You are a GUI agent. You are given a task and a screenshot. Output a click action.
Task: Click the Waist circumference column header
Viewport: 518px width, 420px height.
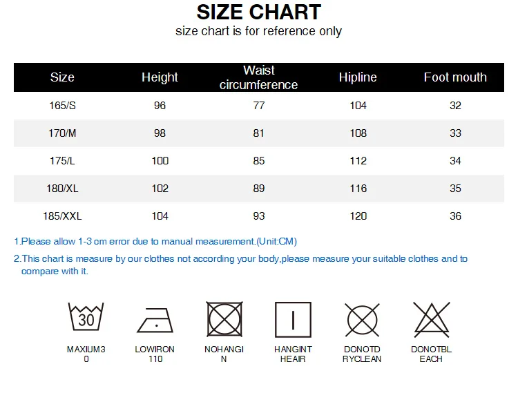pos(259,77)
